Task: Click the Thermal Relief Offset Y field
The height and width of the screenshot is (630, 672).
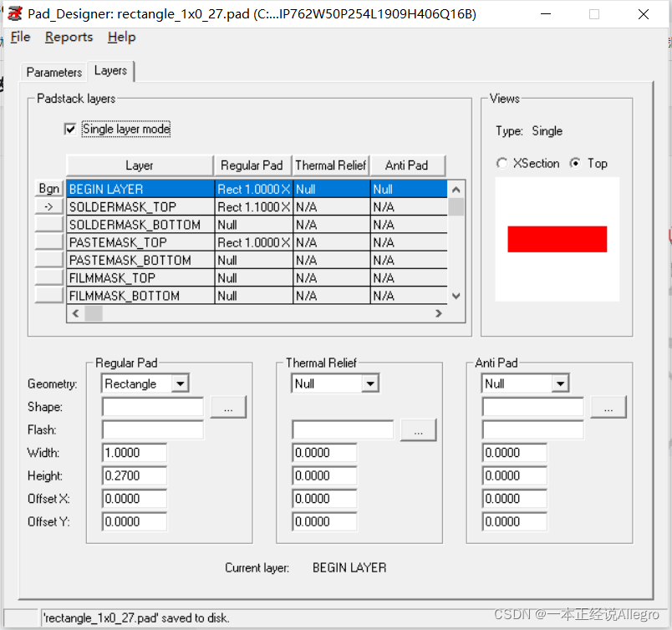Action: click(324, 522)
